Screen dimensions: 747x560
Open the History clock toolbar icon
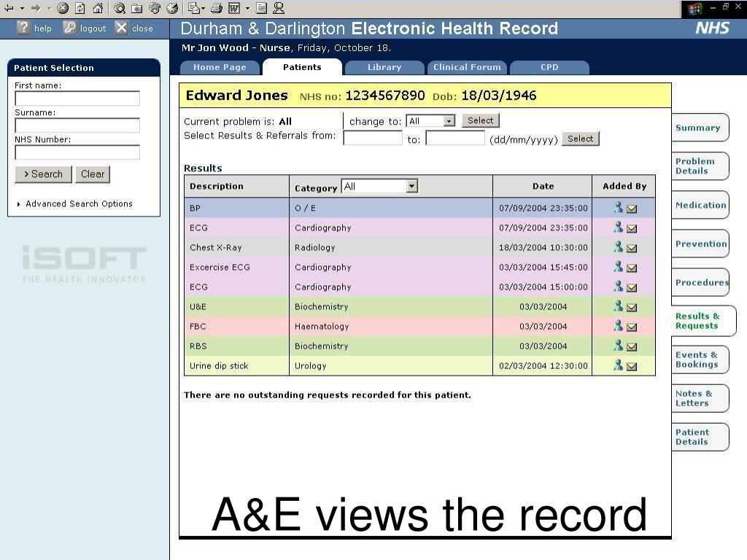[x=172, y=7]
